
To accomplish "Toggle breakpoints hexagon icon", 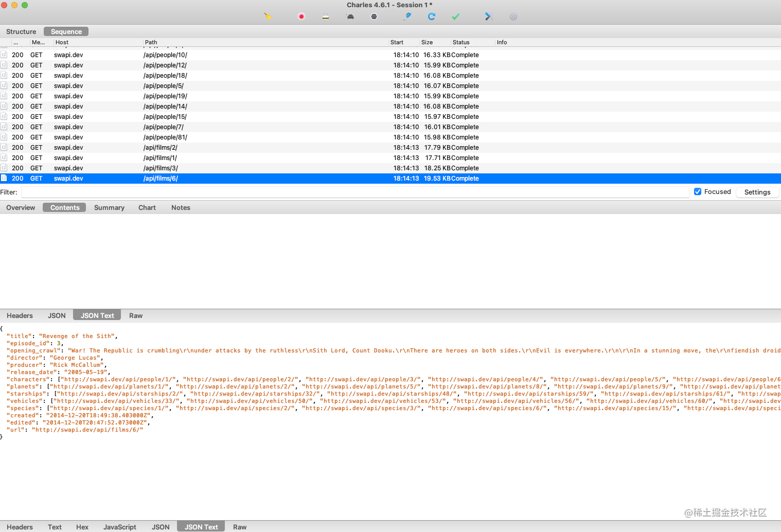I will (374, 16).
